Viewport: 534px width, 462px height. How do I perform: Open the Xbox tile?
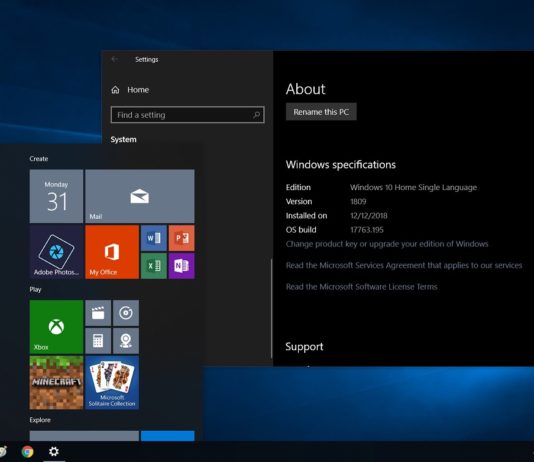click(x=56, y=327)
